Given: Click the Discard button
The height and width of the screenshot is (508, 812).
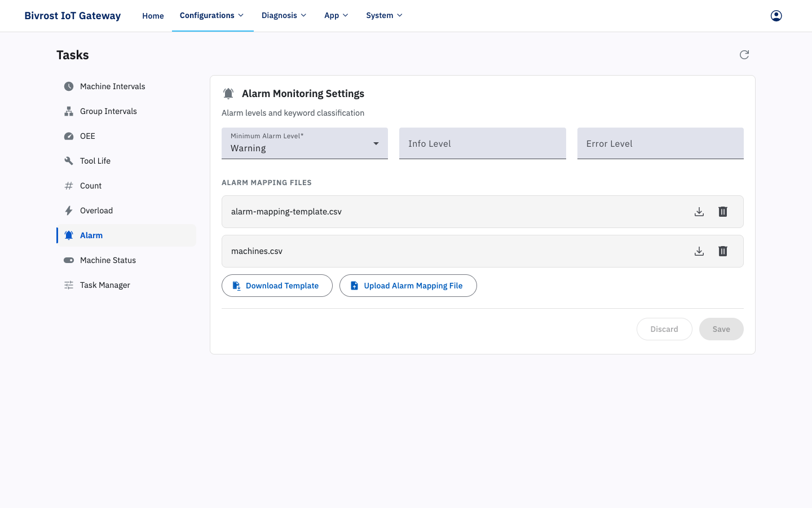Looking at the screenshot, I should point(664,329).
